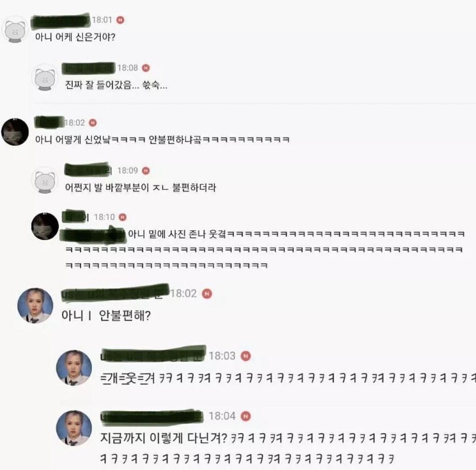Select the bear avatar on the 18:09 reply
This screenshot has width=476, height=470.
point(45,180)
